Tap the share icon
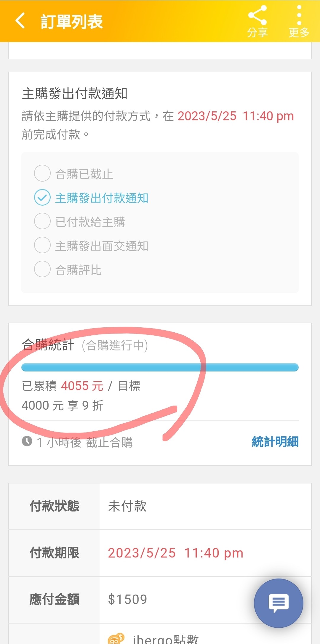The width and height of the screenshot is (320, 644). (257, 15)
